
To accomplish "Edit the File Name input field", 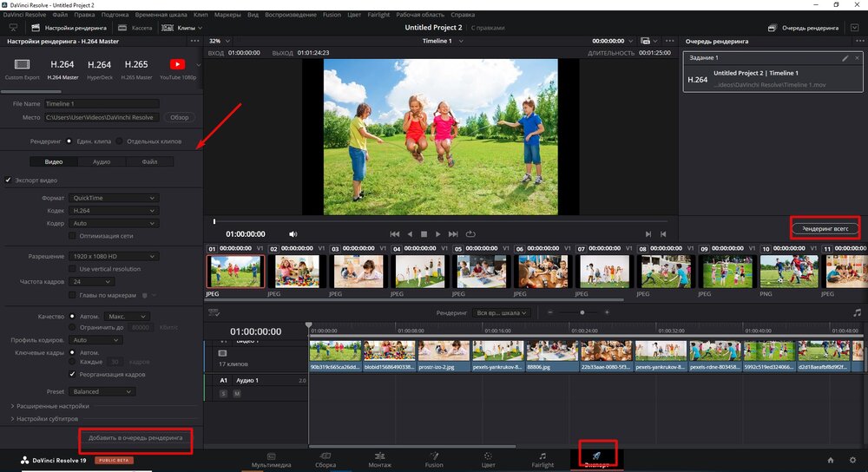I will pyautogui.click(x=102, y=103).
